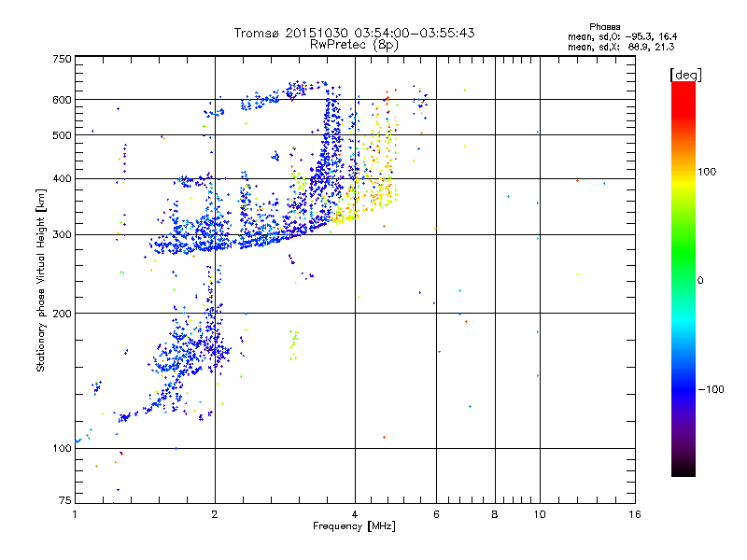Click the y-axis tick label '200'
747x560 pixels.
point(62,314)
